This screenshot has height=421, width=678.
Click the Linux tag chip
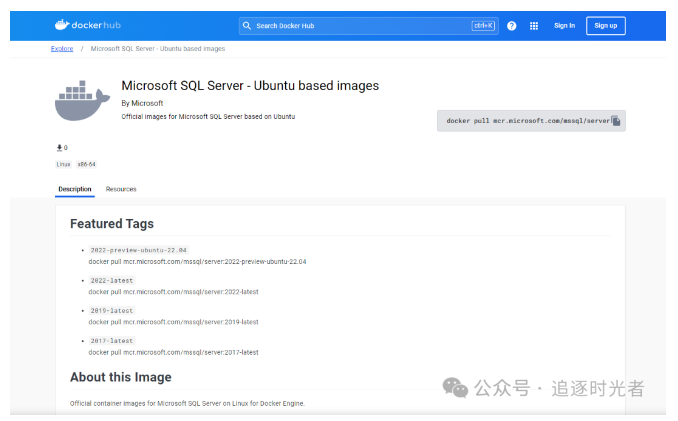pos(63,164)
